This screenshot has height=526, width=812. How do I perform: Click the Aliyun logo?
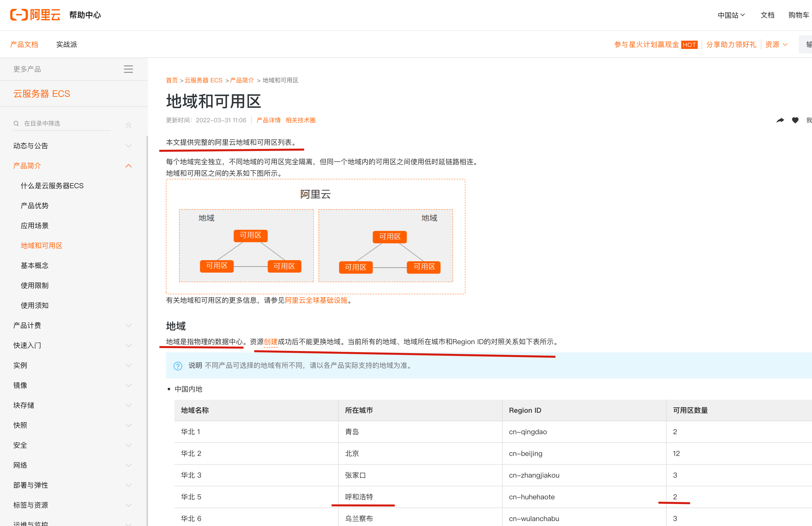click(35, 15)
